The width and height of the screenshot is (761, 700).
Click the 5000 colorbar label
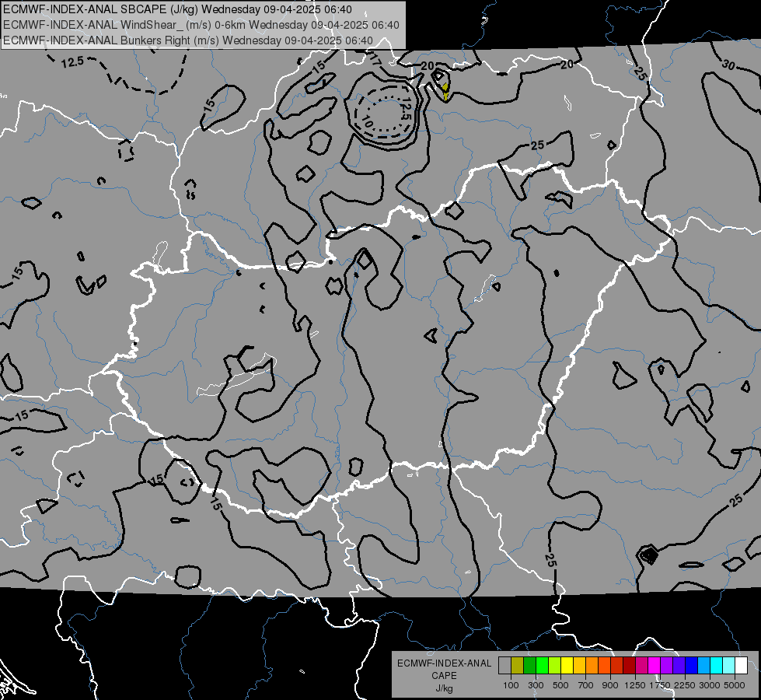735,685
